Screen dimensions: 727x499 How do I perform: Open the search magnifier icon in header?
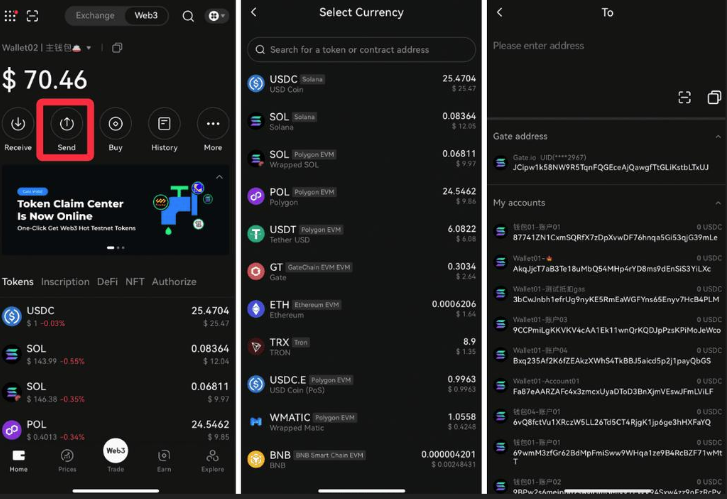(188, 16)
